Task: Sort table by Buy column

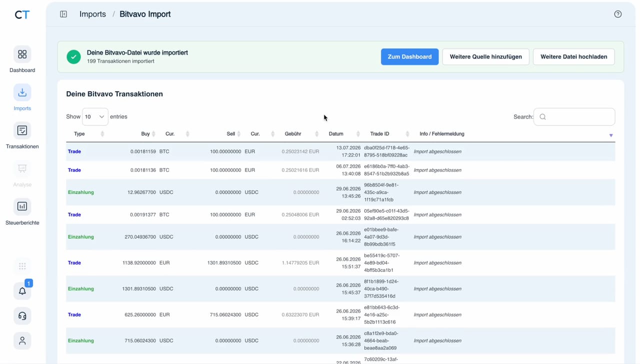Action: pyautogui.click(x=145, y=134)
